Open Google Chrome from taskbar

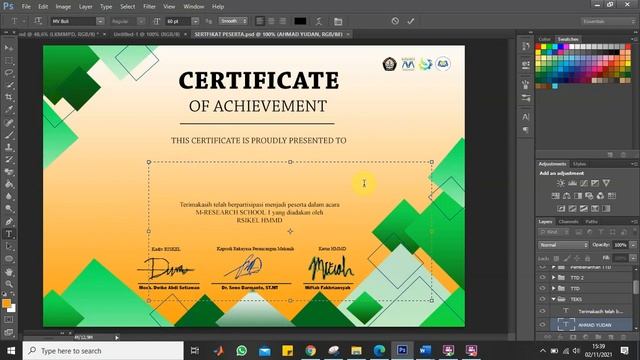pos(311,351)
